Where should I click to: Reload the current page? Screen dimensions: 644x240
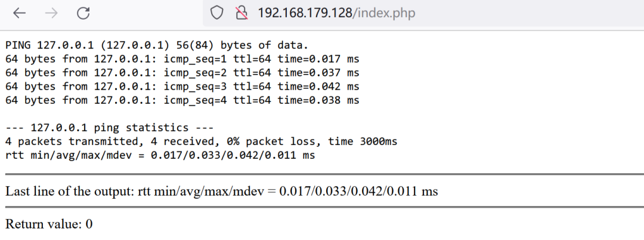point(83,13)
